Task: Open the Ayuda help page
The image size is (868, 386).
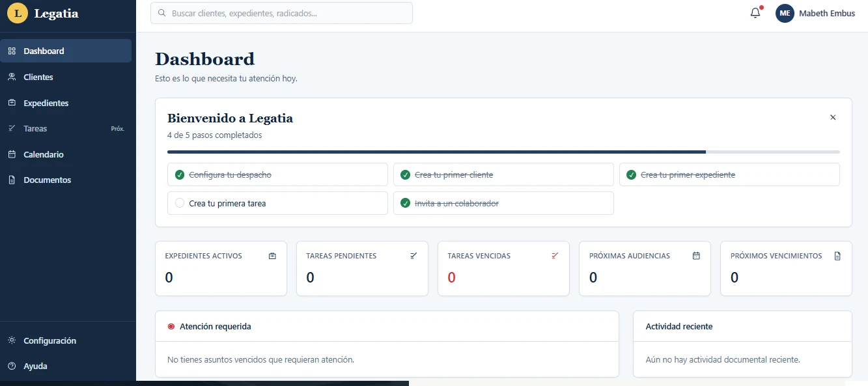Action: 66,366
